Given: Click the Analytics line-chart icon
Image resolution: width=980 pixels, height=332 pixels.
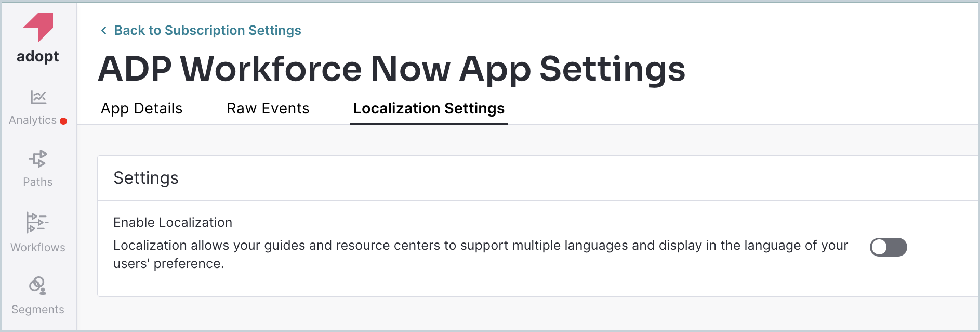Looking at the screenshot, I should (x=38, y=97).
